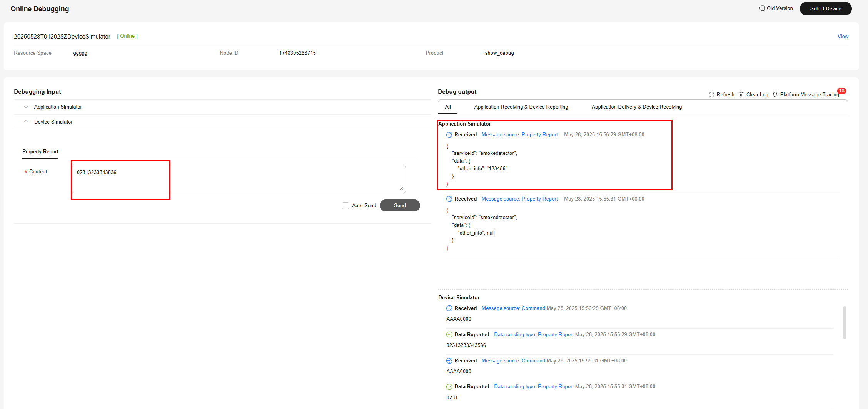Click Data sending type: Property Report at 15:55:31
The image size is (868, 409).
pos(534,387)
